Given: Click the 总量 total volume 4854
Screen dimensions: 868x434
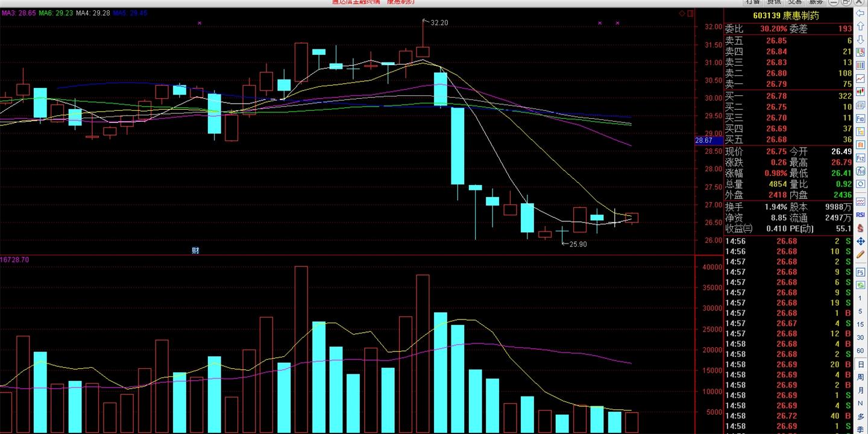Looking at the screenshot, I should click(x=778, y=184).
